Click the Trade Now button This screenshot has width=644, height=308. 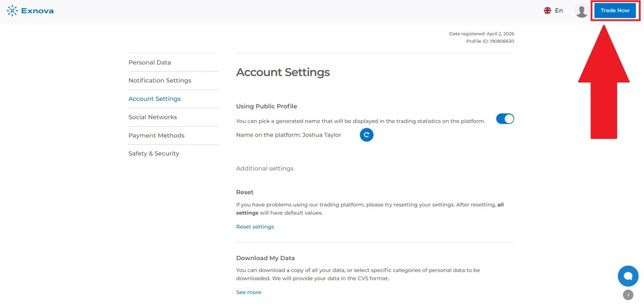pyautogui.click(x=615, y=10)
